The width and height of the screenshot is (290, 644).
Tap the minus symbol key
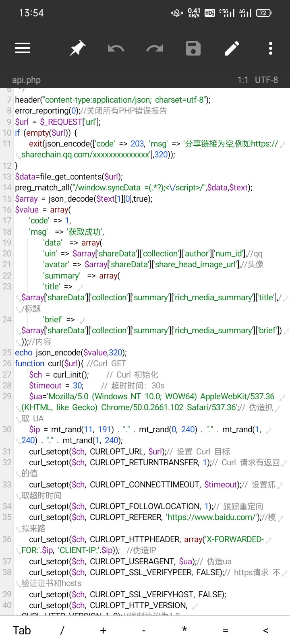pyautogui.click(x=144, y=630)
